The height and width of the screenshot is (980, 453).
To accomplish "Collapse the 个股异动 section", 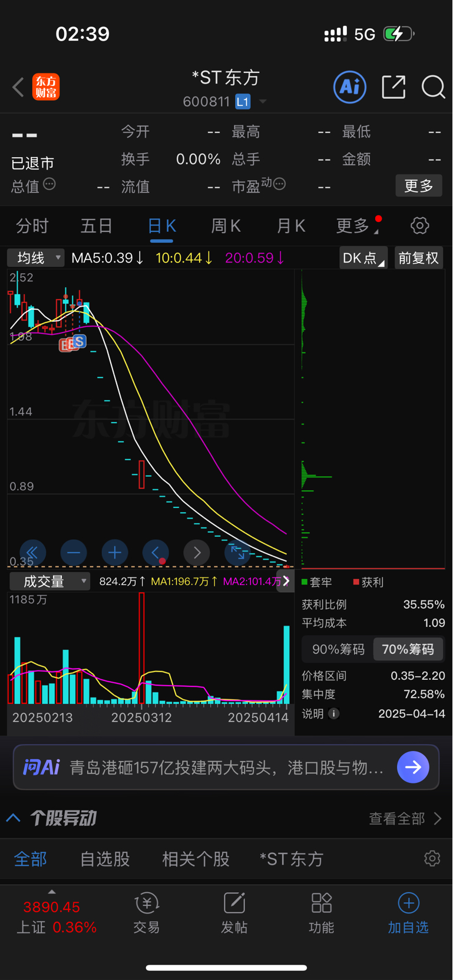I will (x=13, y=818).
